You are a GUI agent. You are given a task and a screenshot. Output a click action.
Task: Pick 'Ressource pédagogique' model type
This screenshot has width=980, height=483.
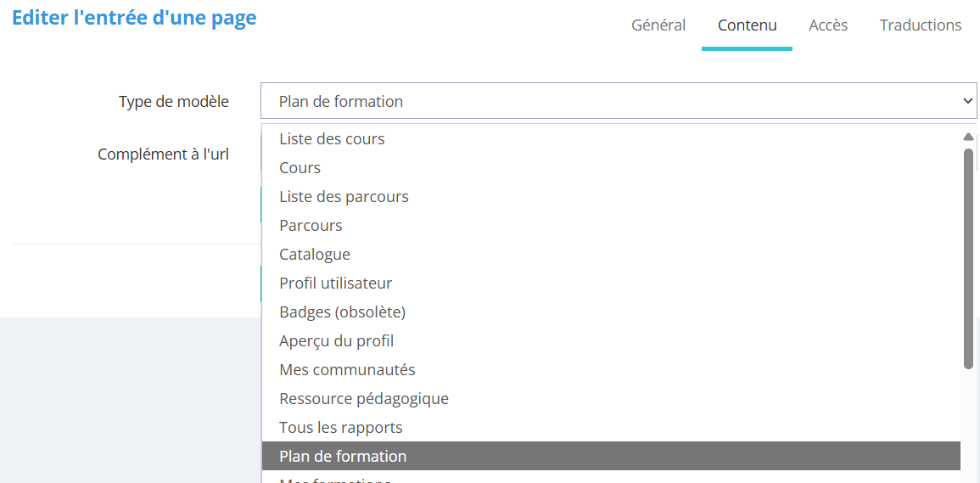(x=363, y=399)
